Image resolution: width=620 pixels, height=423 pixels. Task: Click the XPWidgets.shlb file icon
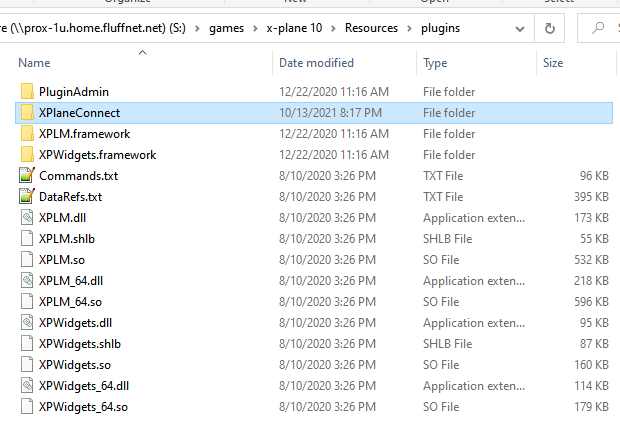tap(27, 343)
